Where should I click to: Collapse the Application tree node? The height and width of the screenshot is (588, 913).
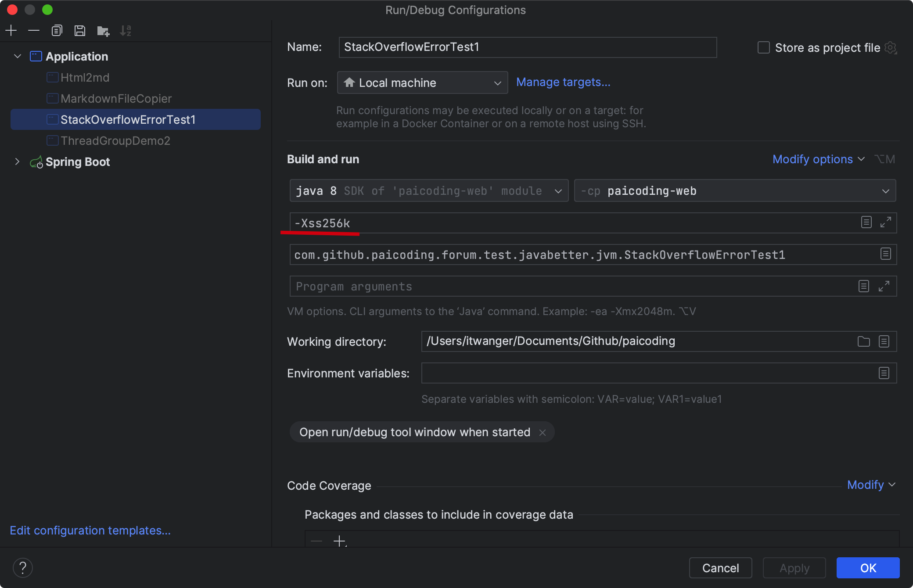[x=18, y=56]
